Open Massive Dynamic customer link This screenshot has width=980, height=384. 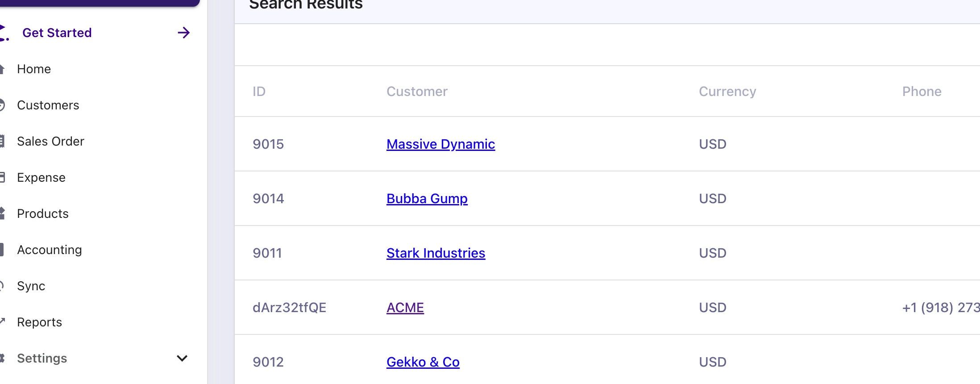click(x=440, y=144)
